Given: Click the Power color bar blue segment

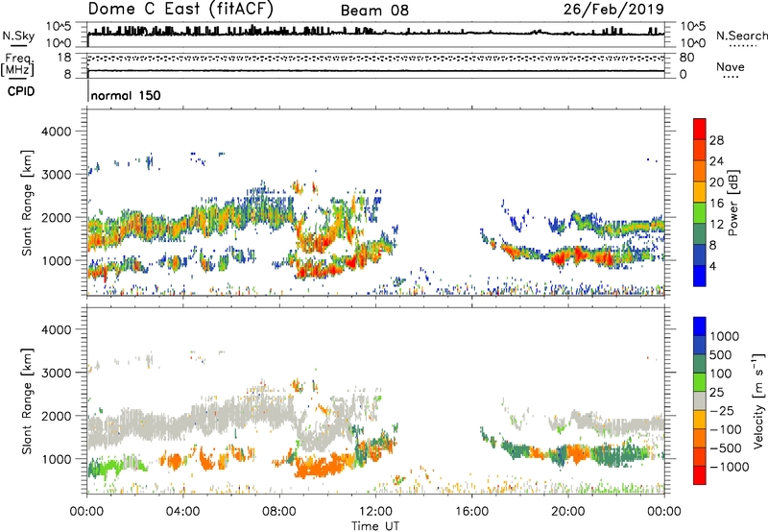Looking at the screenshot, I should [700, 276].
